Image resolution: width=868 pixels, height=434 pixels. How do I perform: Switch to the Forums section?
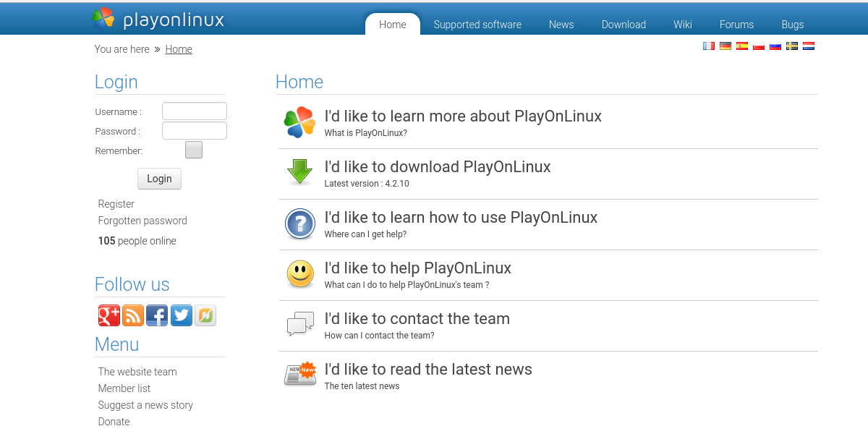(736, 25)
